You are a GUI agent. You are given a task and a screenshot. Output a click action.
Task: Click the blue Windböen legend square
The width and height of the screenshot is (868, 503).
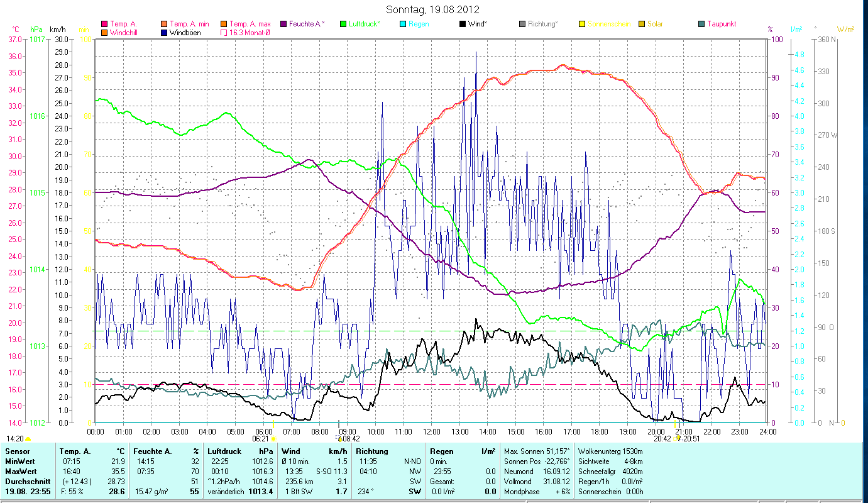[165, 33]
